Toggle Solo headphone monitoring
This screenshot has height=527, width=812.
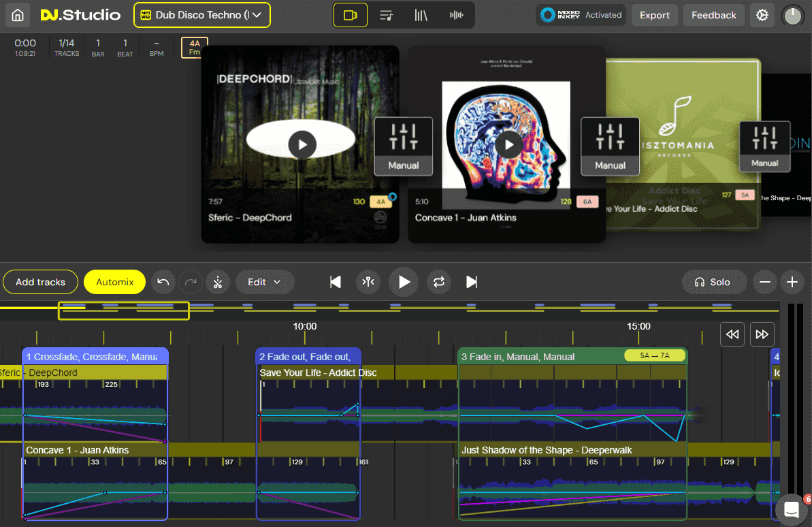pos(714,281)
